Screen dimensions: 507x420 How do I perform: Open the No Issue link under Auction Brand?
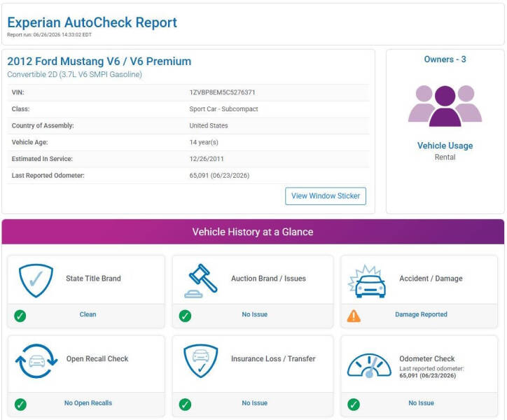pos(254,314)
